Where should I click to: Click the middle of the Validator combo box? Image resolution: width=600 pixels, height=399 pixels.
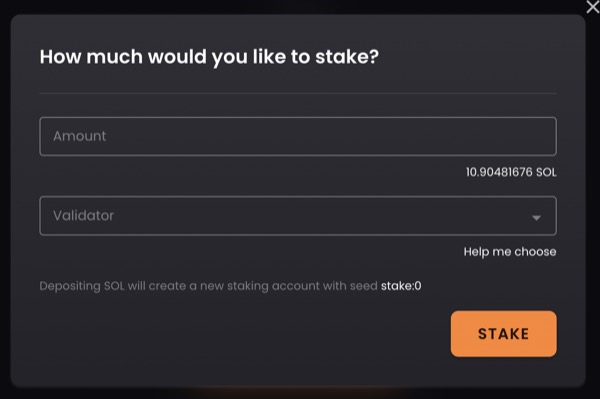(298, 215)
